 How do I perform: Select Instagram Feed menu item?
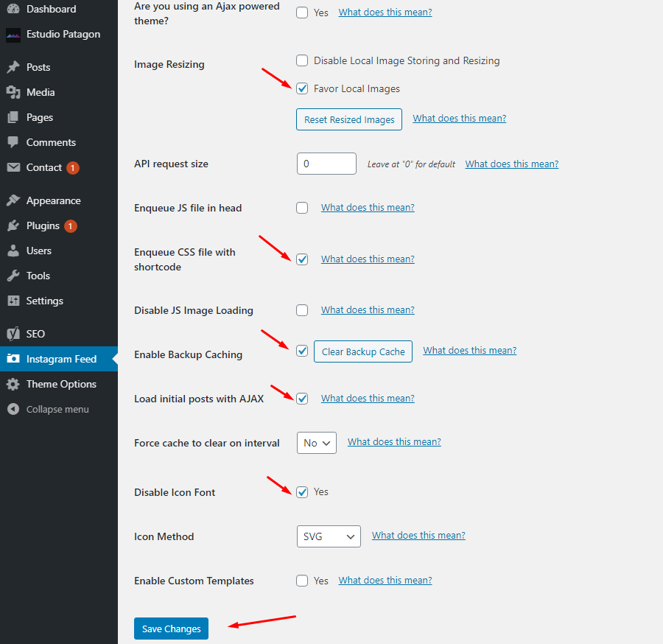click(x=59, y=359)
